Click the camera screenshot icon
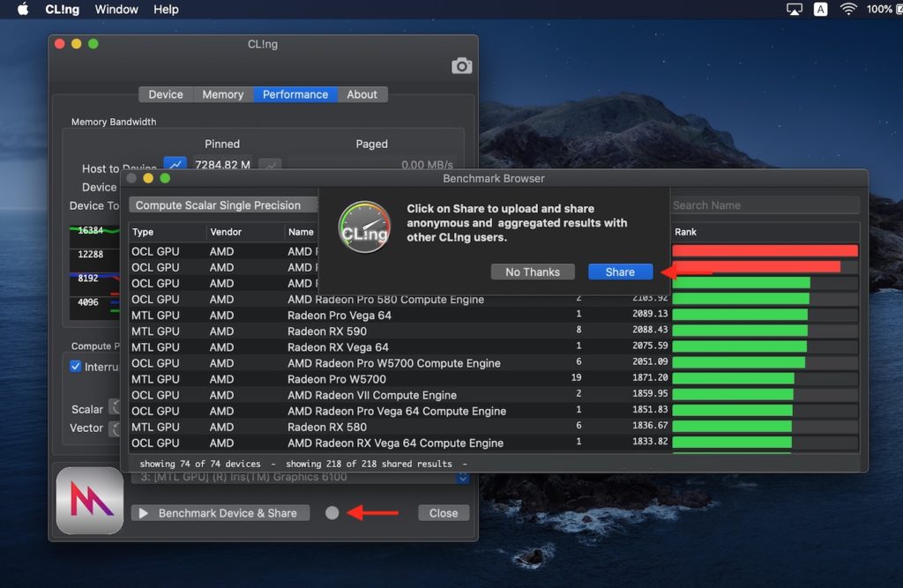Image resolution: width=903 pixels, height=588 pixels. [461, 64]
